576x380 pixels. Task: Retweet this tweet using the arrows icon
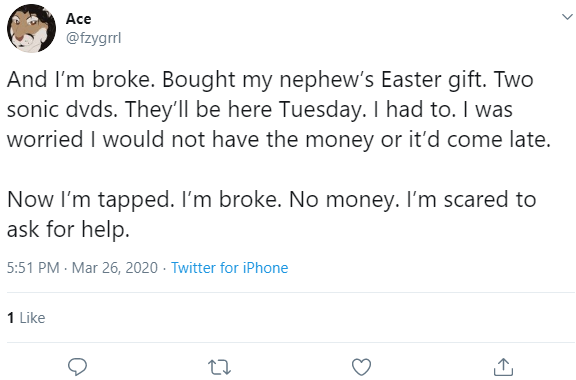(x=219, y=367)
